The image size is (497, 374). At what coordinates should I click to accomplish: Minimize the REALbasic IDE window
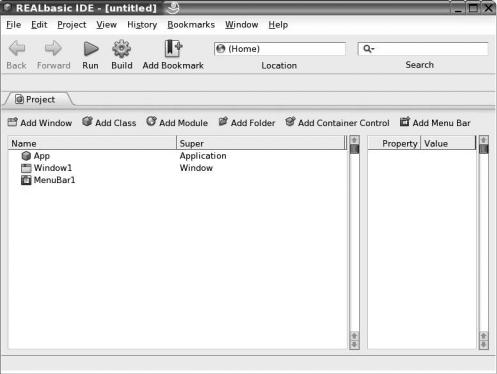459,8
